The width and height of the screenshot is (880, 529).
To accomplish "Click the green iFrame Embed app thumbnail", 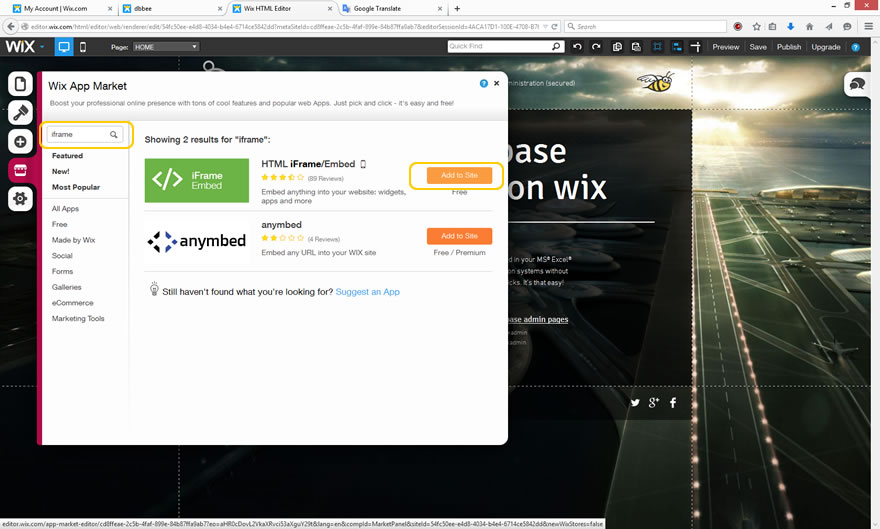I will pyautogui.click(x=197, y=181).
